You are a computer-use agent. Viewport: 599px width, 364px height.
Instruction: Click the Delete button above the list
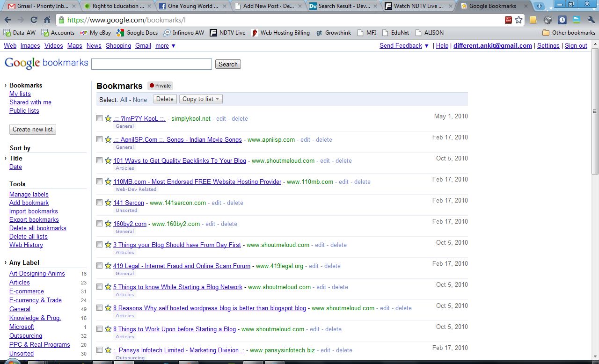tap(165, 99)
